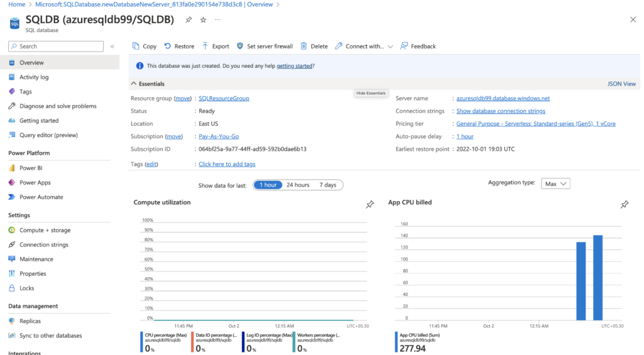Click the Restore toolbar button
The image size is (644, 355).
179,46
